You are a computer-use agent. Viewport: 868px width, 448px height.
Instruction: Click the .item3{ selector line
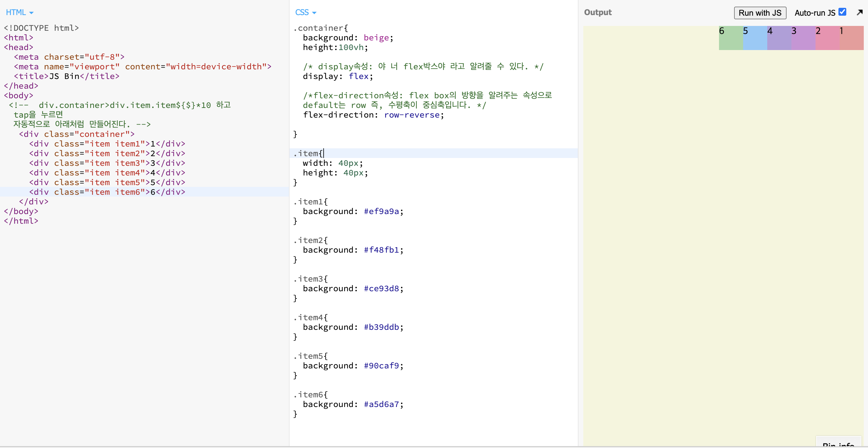310,279
